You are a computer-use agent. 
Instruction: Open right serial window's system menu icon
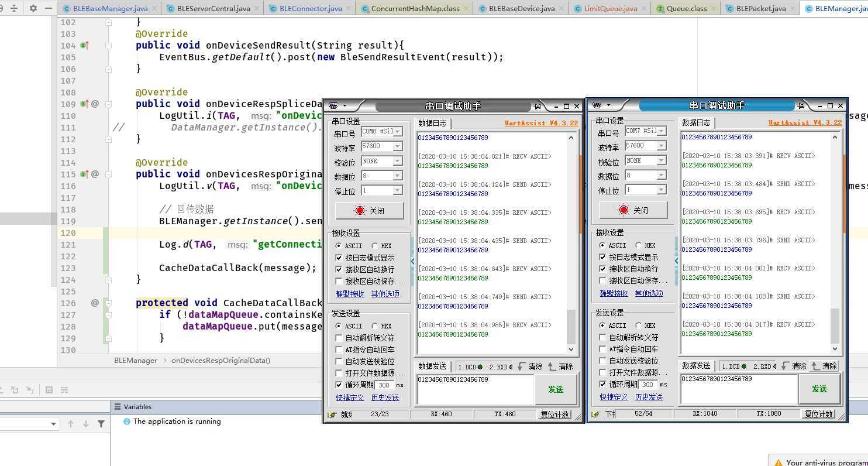[x=597, y=105]
